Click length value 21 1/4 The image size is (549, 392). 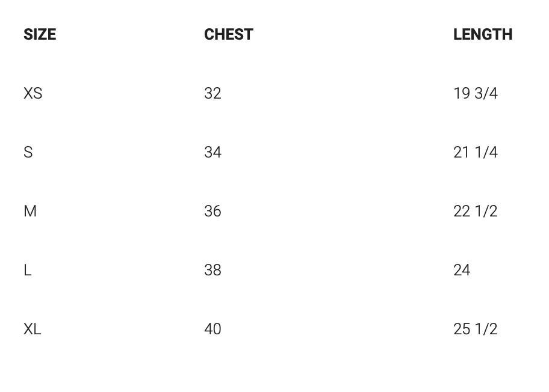[x=476, y=153]
